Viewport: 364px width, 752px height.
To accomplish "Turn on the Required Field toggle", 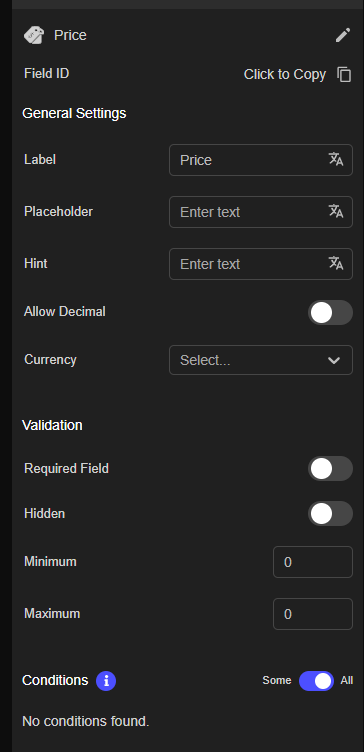I will click(330, 469).
